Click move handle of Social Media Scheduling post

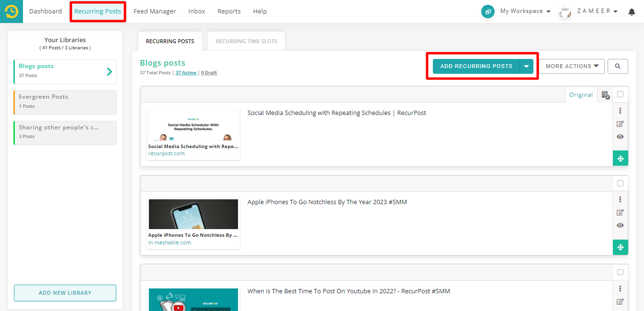(621, 158)
